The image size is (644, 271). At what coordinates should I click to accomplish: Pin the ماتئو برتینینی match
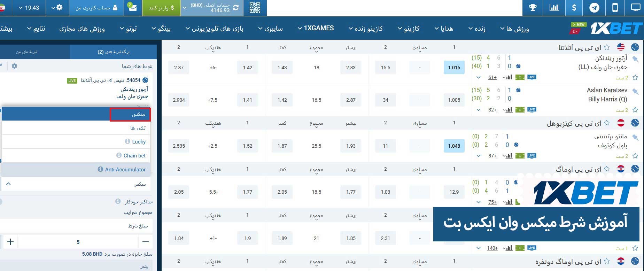click(x=636, y=138)
